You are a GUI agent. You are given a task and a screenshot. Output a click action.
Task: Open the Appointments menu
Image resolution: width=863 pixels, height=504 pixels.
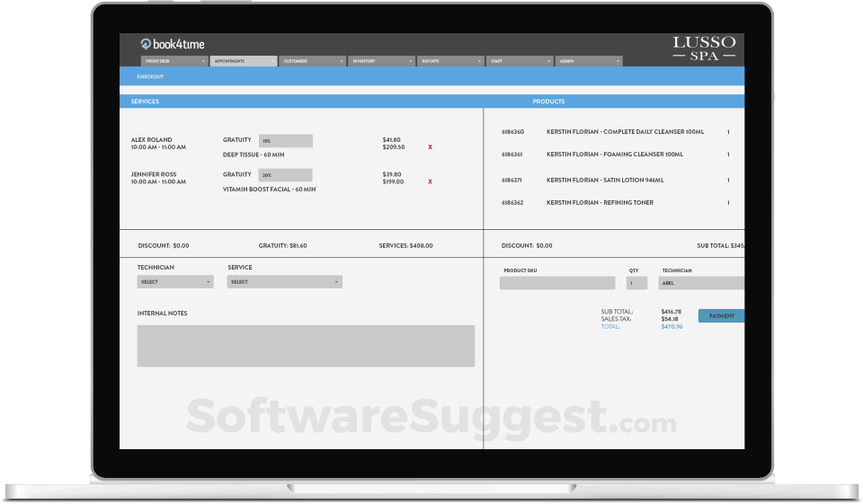(x=244, y=62)
